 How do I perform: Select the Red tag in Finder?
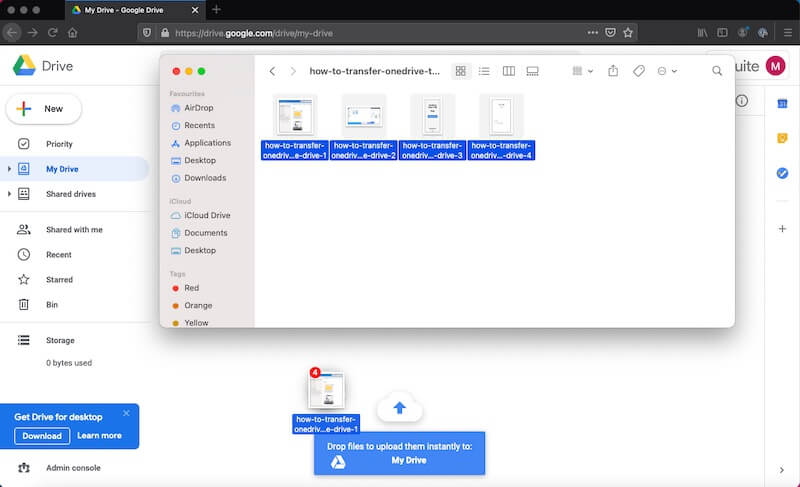pyautogui.click(x=192, y=288)
